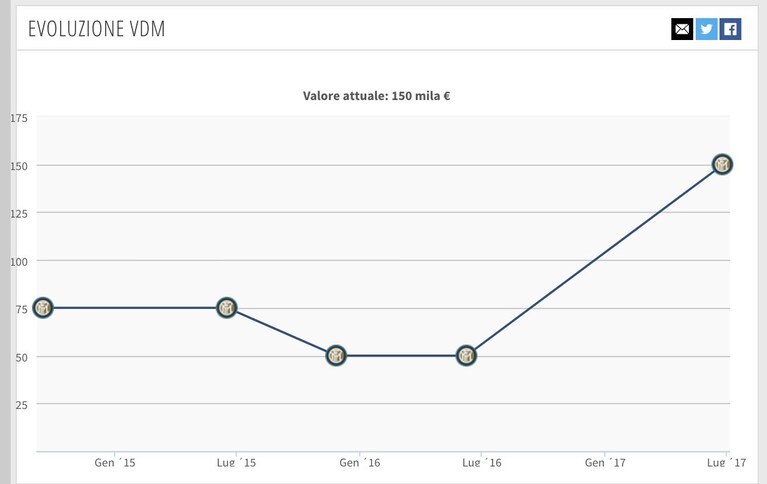Click the EVOLUZIONE VDM heading
This screenshot has width=767, height=484.
[97, 29]
